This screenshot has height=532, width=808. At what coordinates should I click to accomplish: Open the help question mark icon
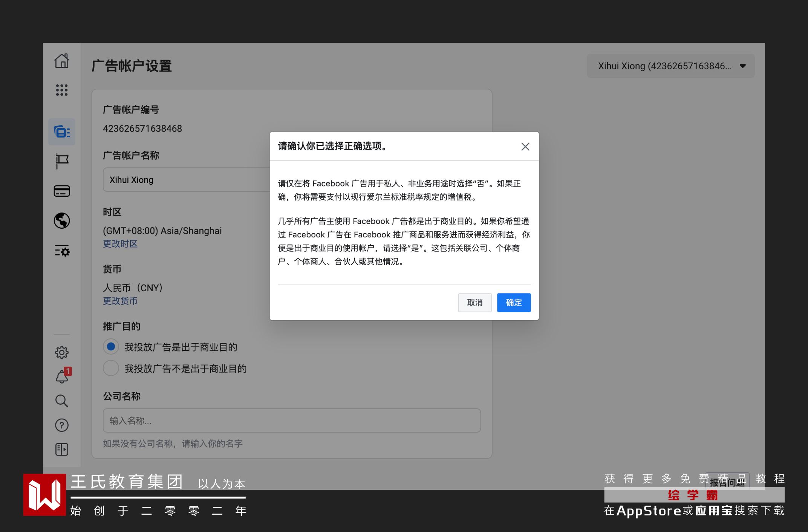(62, 425)
